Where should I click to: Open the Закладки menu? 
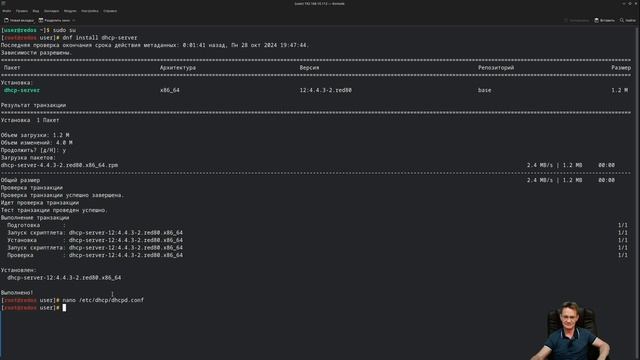51,11
